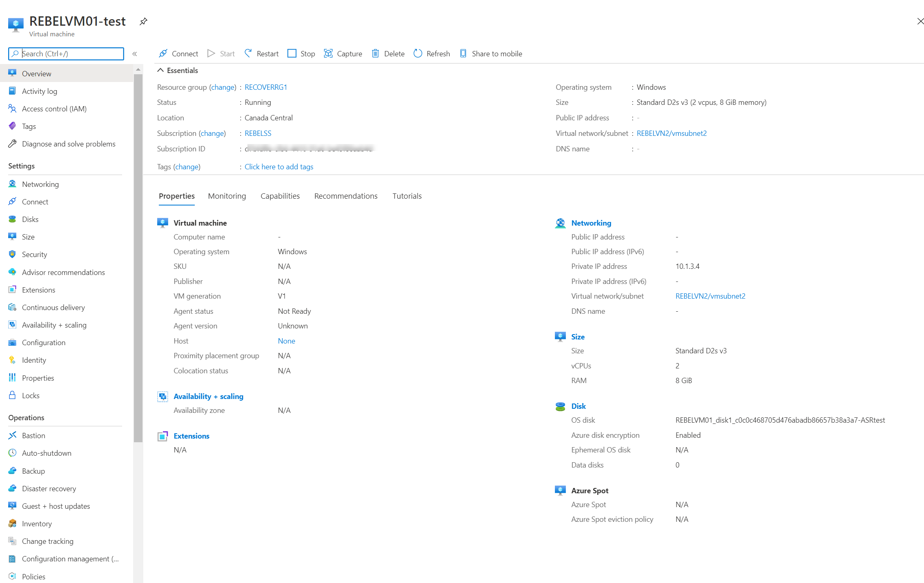Image resolution: width=924 pixels, height=583 pixels.
Task: Click Continuous delivery icon
Action: (x=12, y=307)
